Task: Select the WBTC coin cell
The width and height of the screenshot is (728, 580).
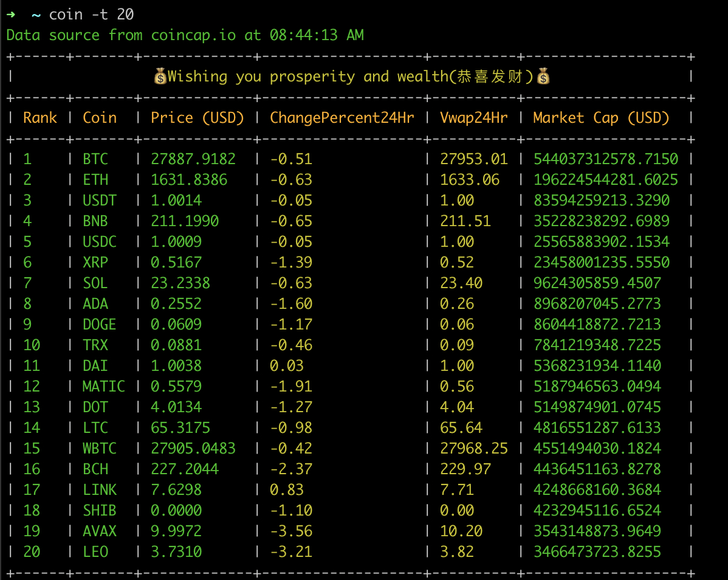Action: point(100,449)
